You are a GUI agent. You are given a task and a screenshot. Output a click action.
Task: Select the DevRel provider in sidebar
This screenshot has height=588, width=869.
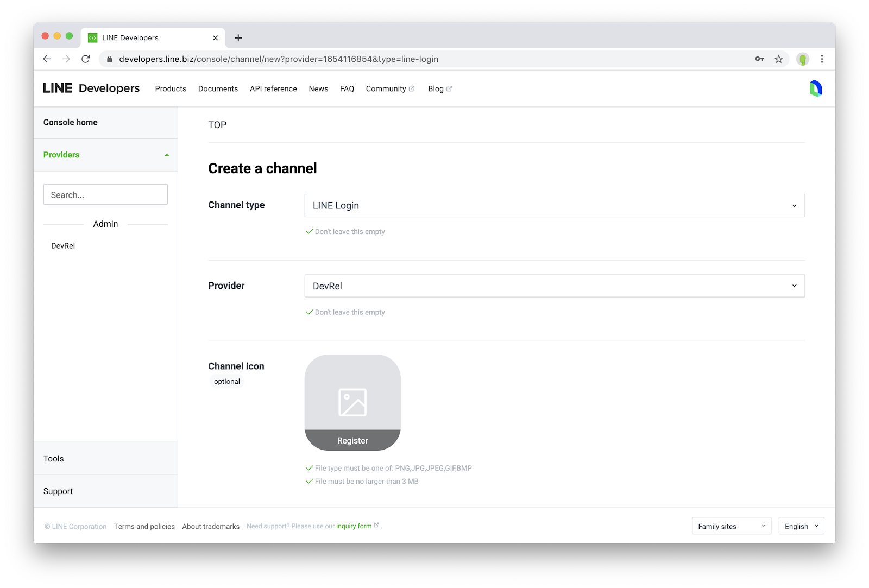pos(63,246)
